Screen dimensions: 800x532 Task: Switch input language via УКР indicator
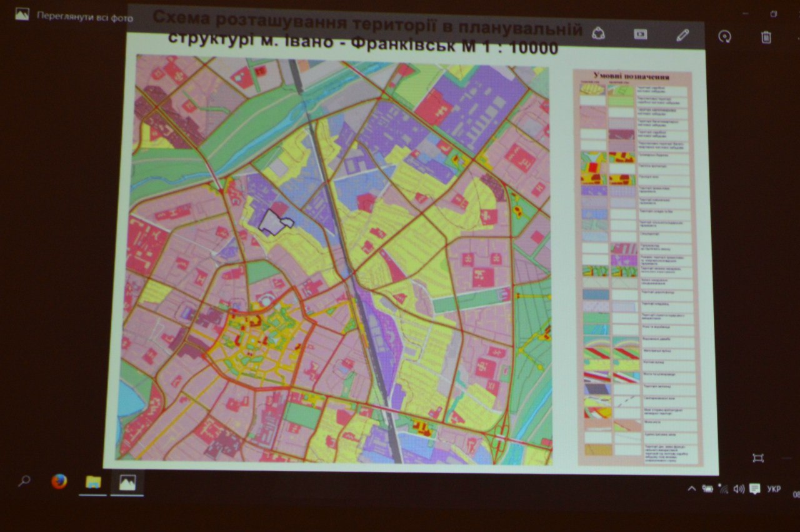(x=773, y=489)
